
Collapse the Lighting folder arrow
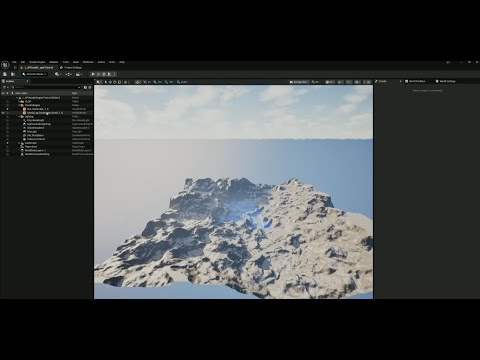pos(19,117)
